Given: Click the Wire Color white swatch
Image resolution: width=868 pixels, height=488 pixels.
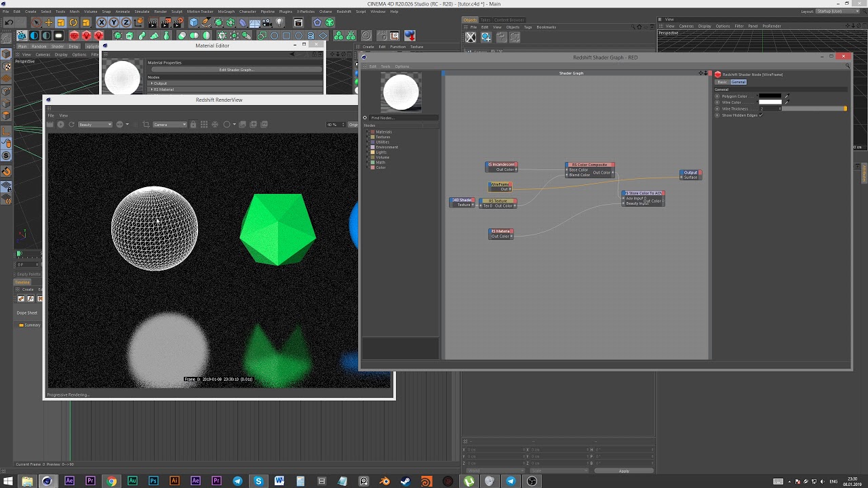Looking at the screenshot, I should (770, 102).
